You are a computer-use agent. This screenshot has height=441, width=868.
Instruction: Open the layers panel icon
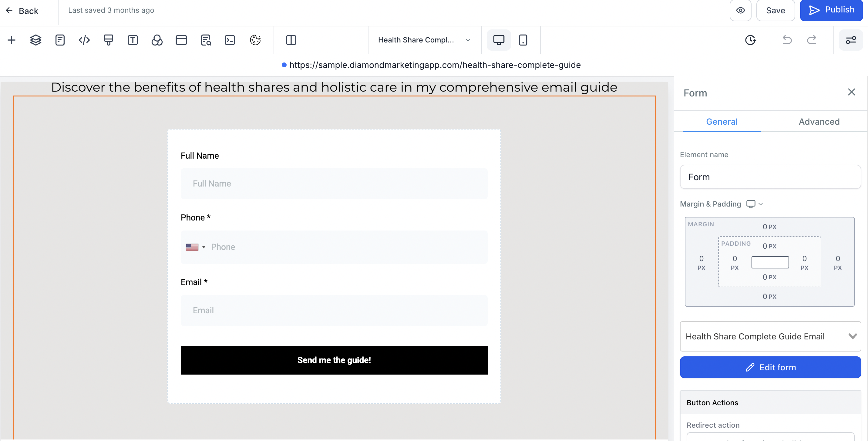pyautogui.click(x=36, y=40)
